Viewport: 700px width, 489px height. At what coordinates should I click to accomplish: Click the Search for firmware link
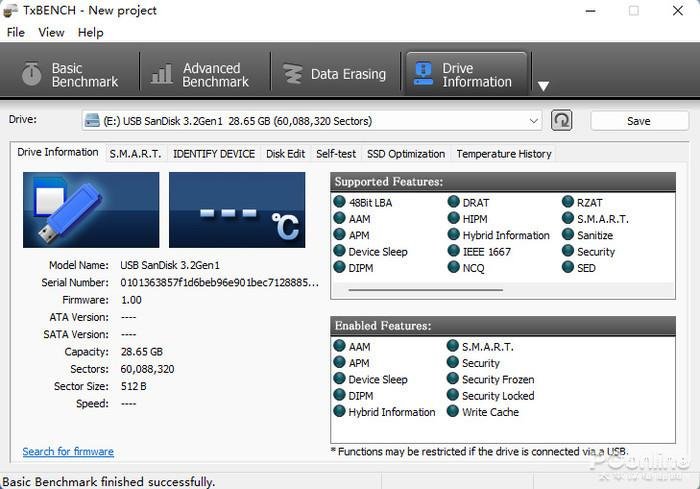coord(68,451)
